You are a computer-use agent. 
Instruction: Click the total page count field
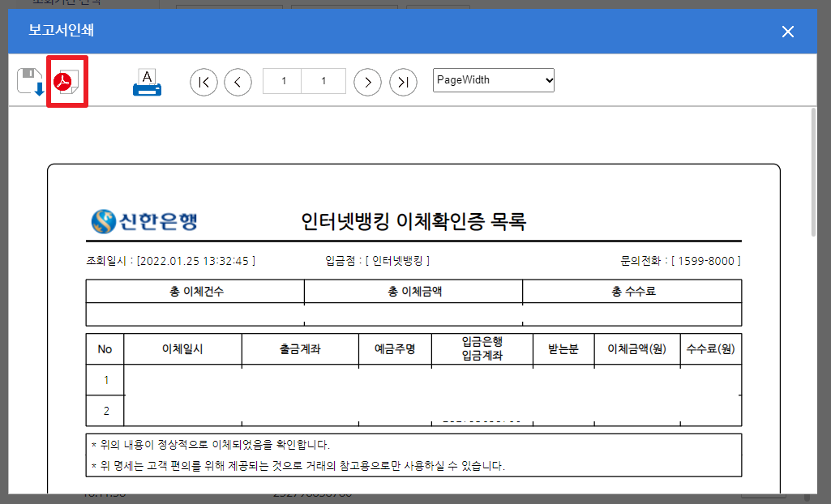(x=323, y=81)
